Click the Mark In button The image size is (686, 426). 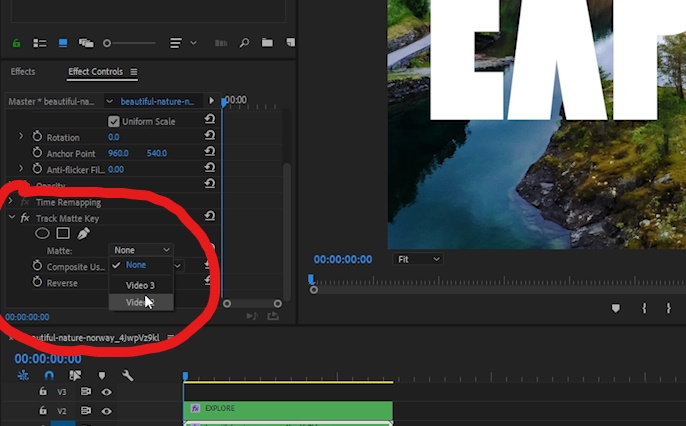pos(644,308)
